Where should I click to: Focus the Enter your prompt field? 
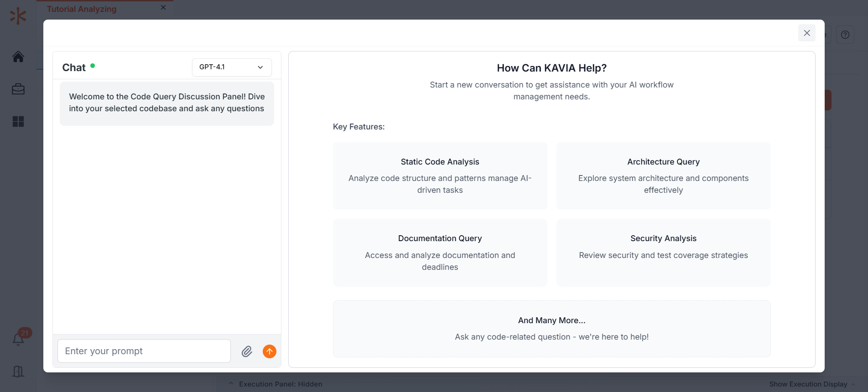[x=144, y=351]
